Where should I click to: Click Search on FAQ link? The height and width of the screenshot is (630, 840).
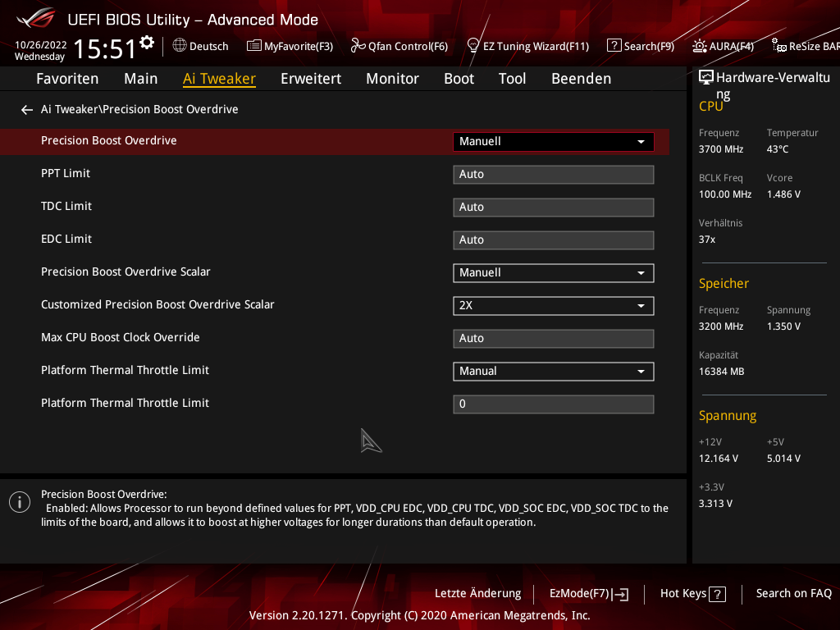pos(794,594)
